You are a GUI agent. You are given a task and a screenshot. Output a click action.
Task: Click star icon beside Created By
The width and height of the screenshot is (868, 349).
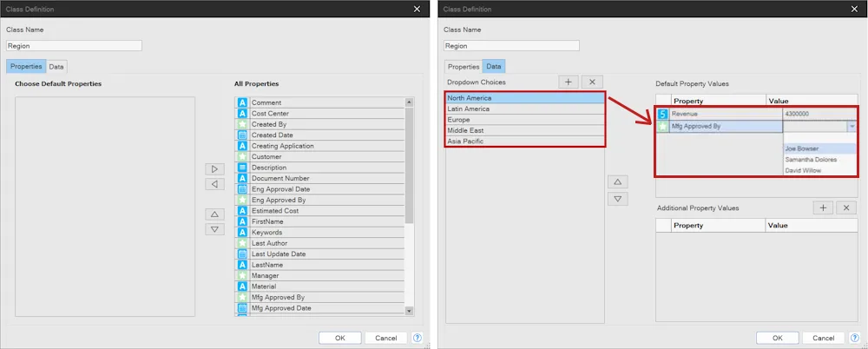point(242,124)
